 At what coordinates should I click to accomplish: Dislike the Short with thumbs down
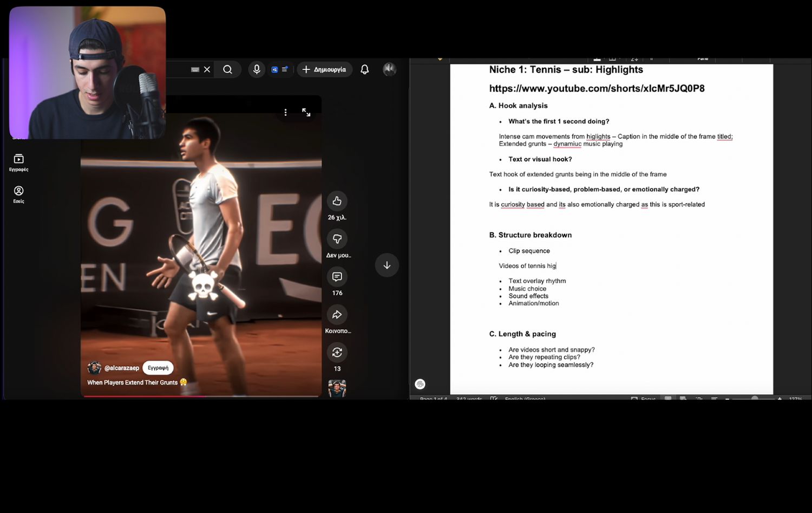tap(337, 239)
